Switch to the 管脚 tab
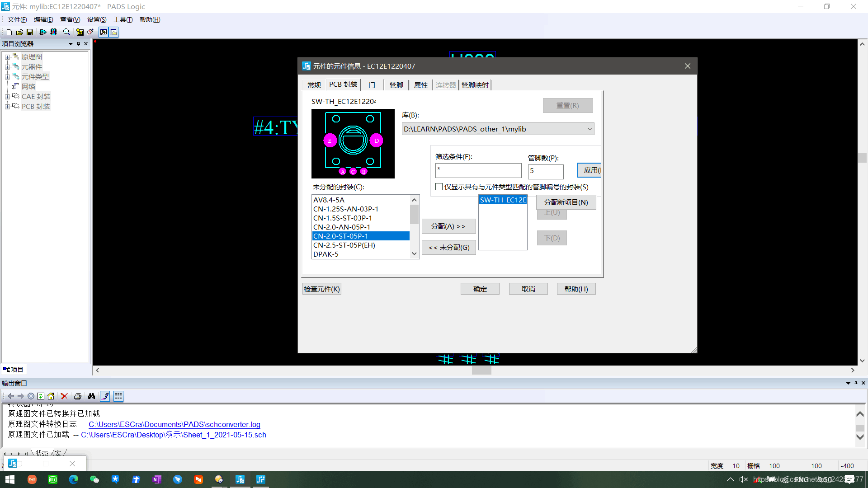This screenshot has width=868, height=488. (x=396, y=85)
